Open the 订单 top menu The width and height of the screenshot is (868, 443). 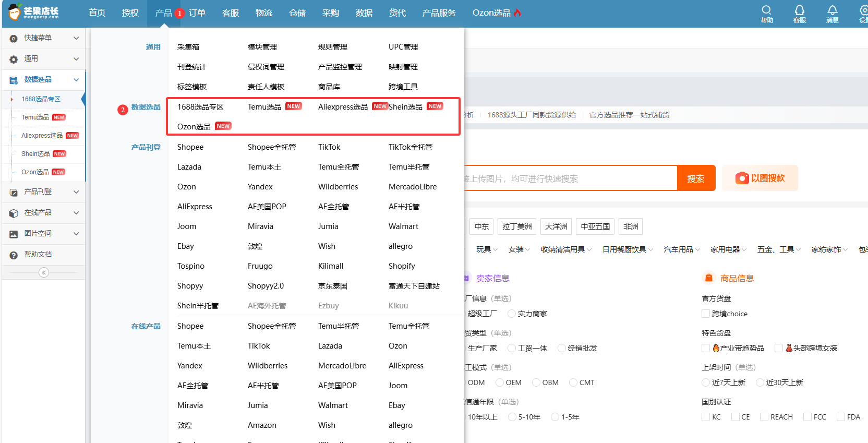197,13
